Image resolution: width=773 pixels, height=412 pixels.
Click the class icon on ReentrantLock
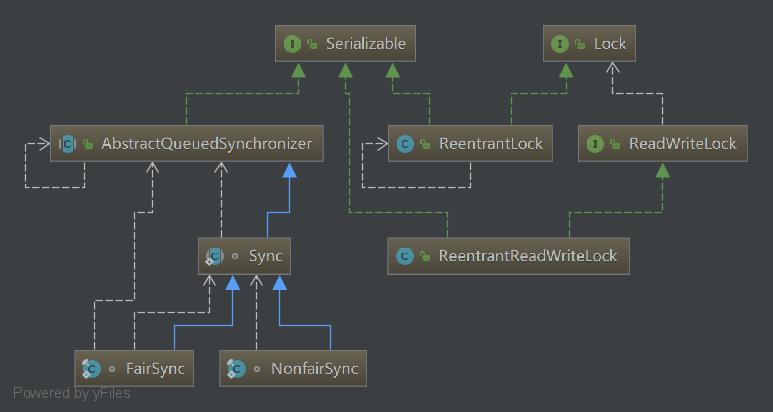pos(405,144)
